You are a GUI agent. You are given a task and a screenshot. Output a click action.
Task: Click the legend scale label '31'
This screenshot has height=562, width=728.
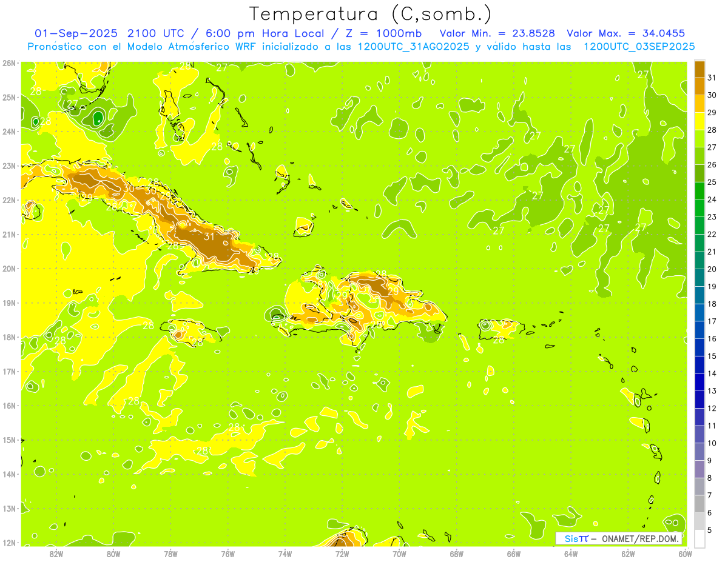coord(712,78)
